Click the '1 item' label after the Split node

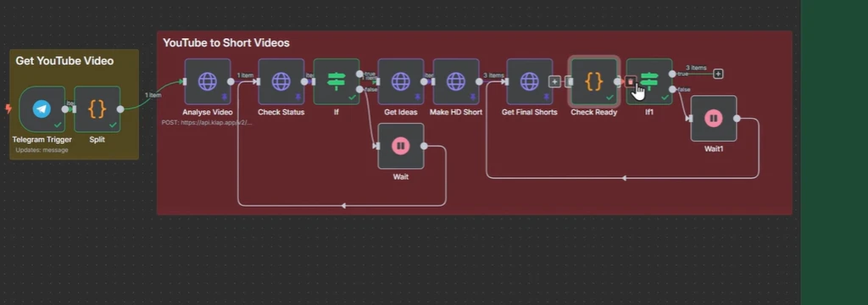point(153,95)
